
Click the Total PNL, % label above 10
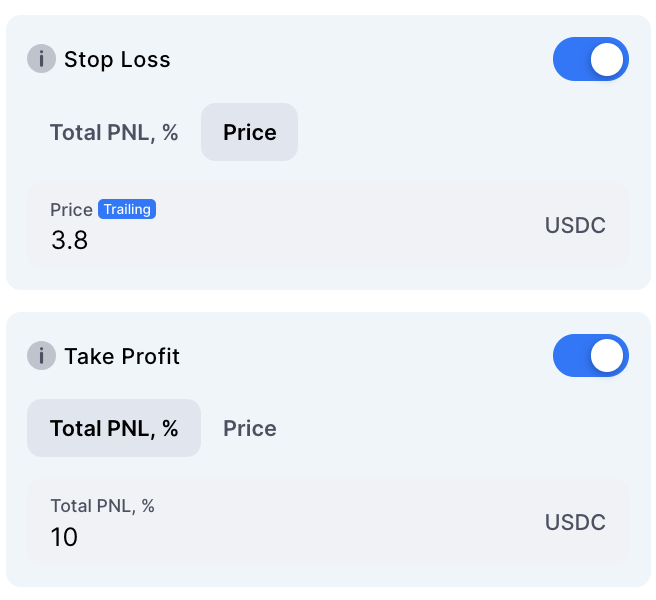(x=102, y=506)
